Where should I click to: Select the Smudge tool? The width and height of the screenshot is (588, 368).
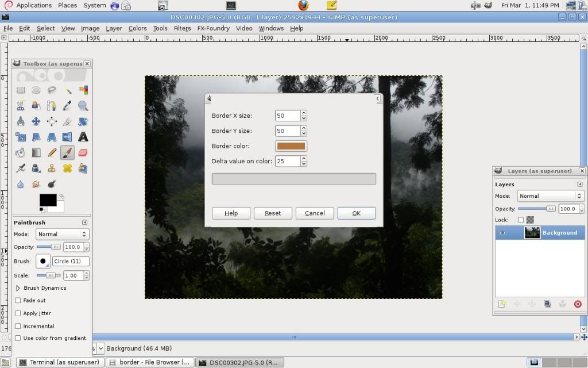[x=36, y=185]
